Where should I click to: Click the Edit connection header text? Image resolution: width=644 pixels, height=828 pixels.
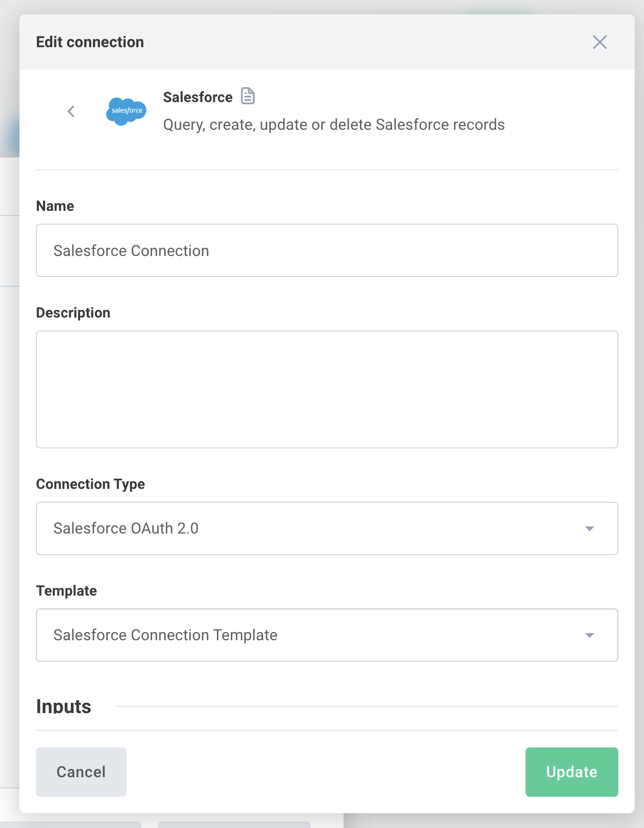90,42
